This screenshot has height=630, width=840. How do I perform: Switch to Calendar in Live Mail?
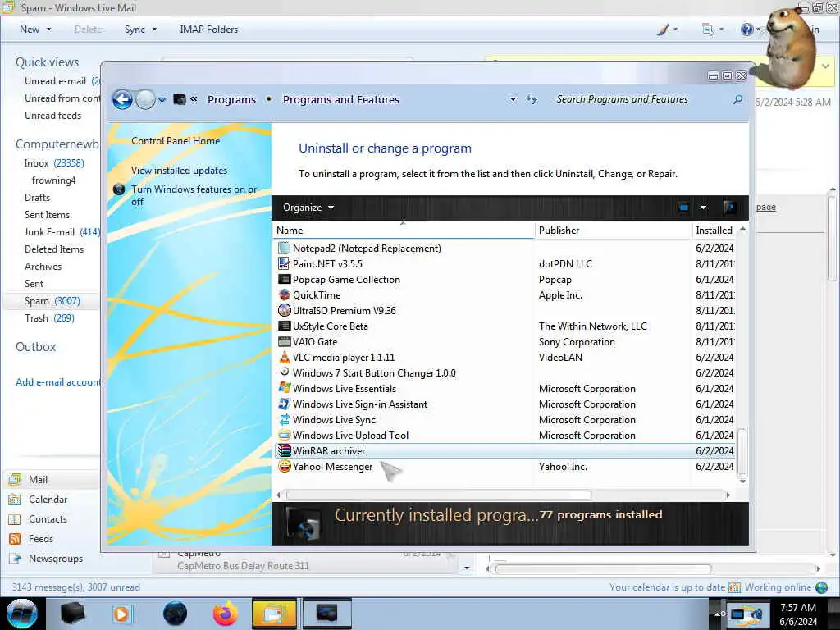pyautogui.click(x=48, y=500)
